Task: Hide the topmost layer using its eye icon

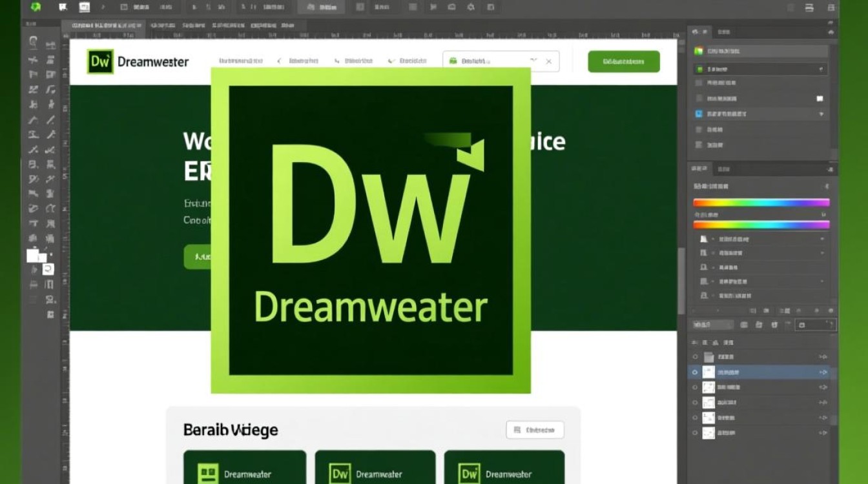Action: (x=695, y=357)
